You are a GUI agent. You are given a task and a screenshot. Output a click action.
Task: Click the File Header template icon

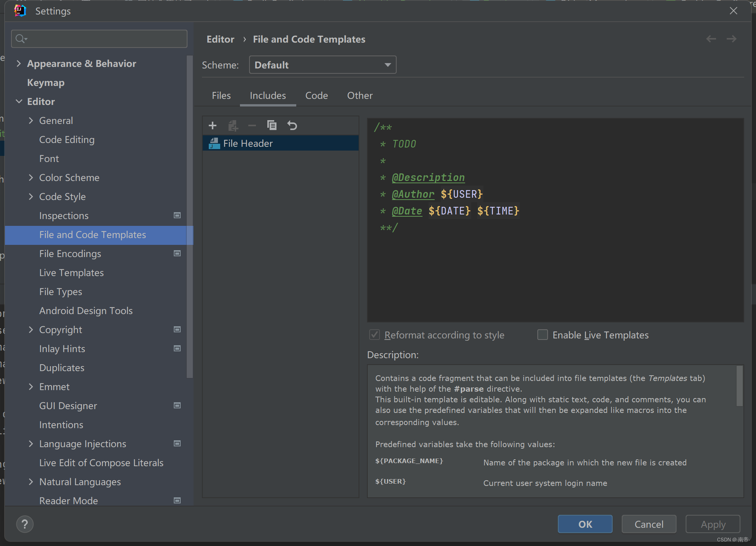[214, 143]
